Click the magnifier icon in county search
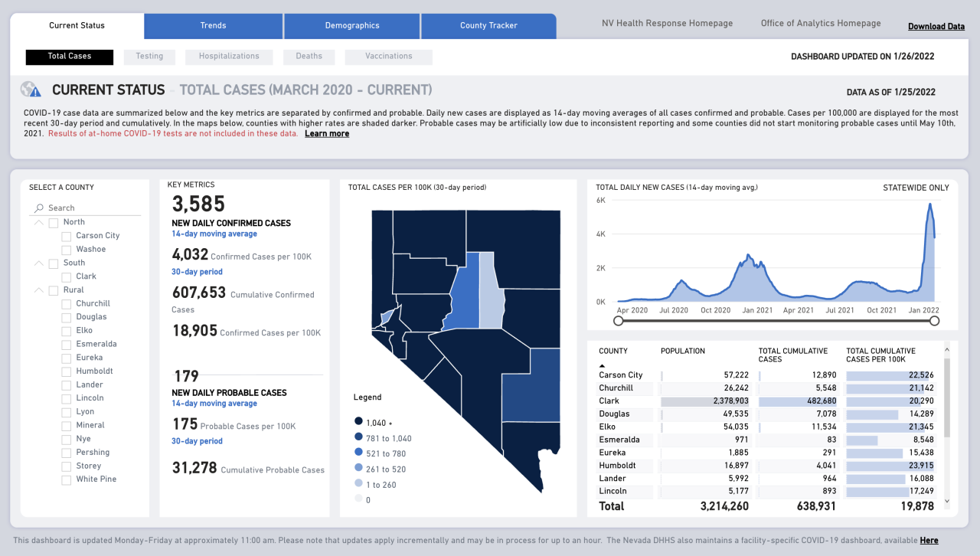Image resolution: width=980 pixels, height=556 pixels. pos(38,208)
